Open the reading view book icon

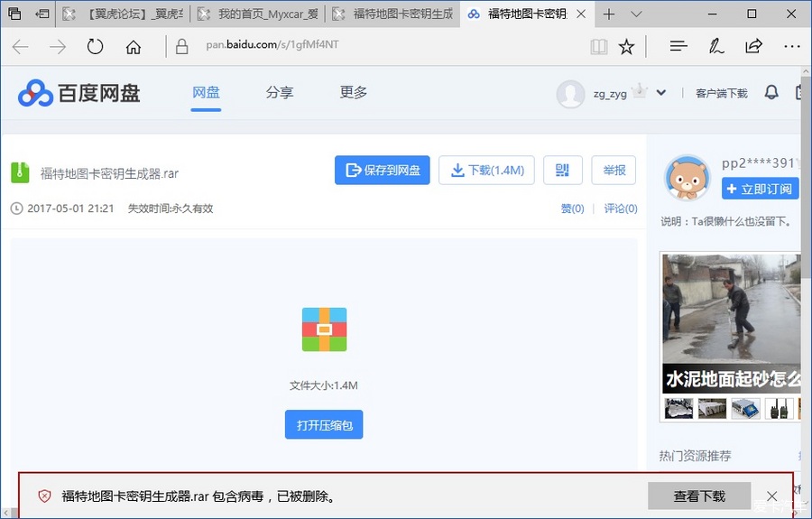click(x=599, y=47)
